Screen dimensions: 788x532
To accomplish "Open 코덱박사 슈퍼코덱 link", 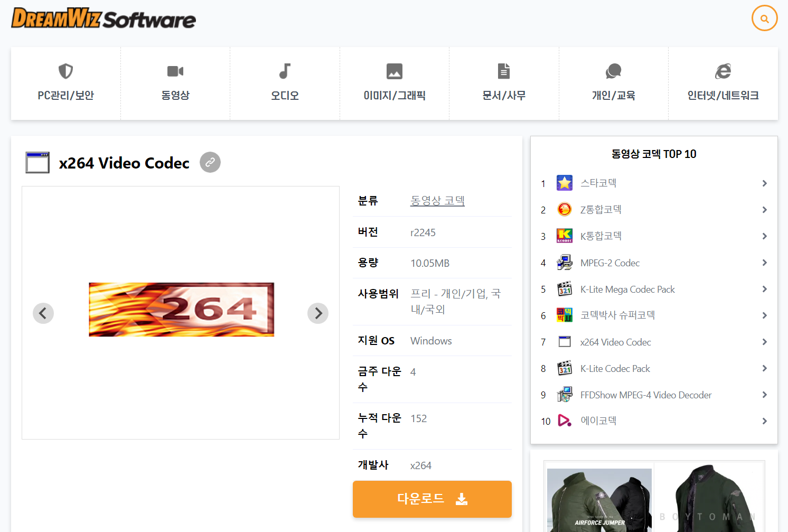I will [617, 315].
